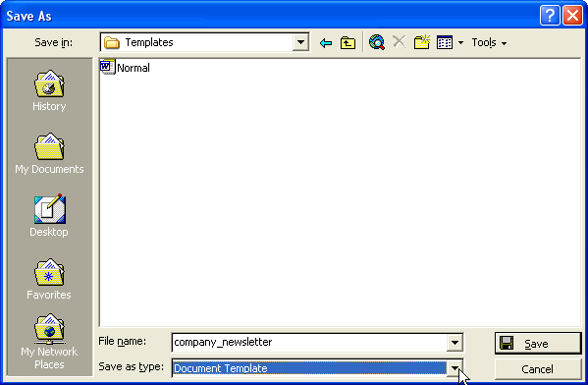The width and height of the screenshot is (588, 385).
Task: Open the File name dropdown arrow
Action: click(454, 342)
